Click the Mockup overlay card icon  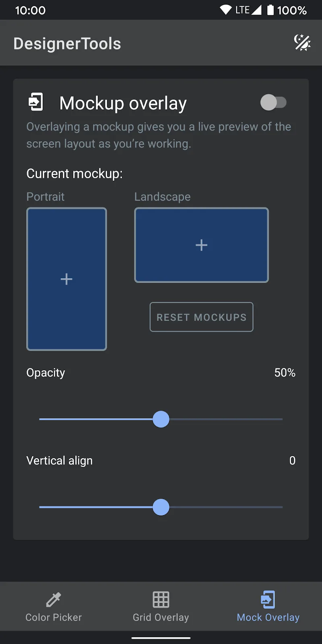[36, 102]
